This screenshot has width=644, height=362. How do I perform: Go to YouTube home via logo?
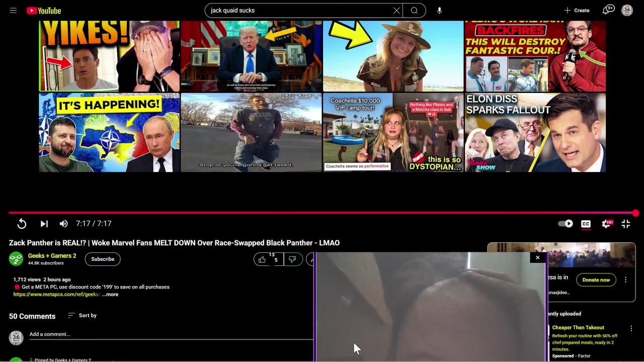tap(44, 10)
